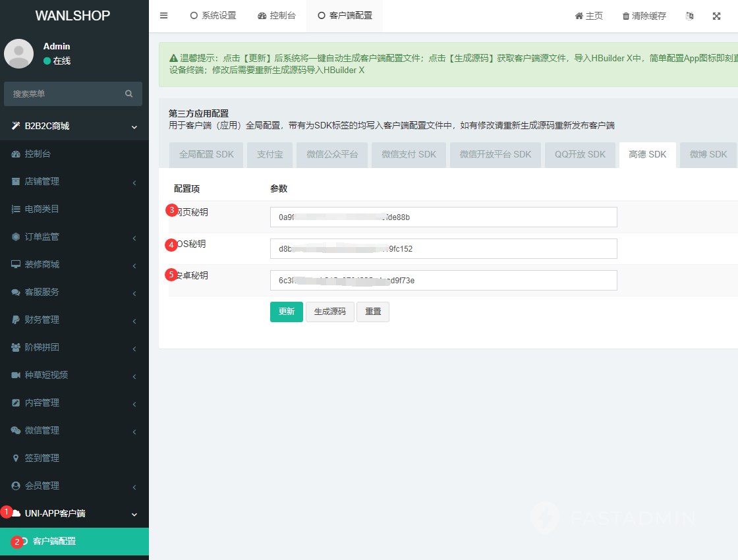This screenshot has width=738, height=560.
Task: Click the 重置 button
Action: tap(373, 312)
